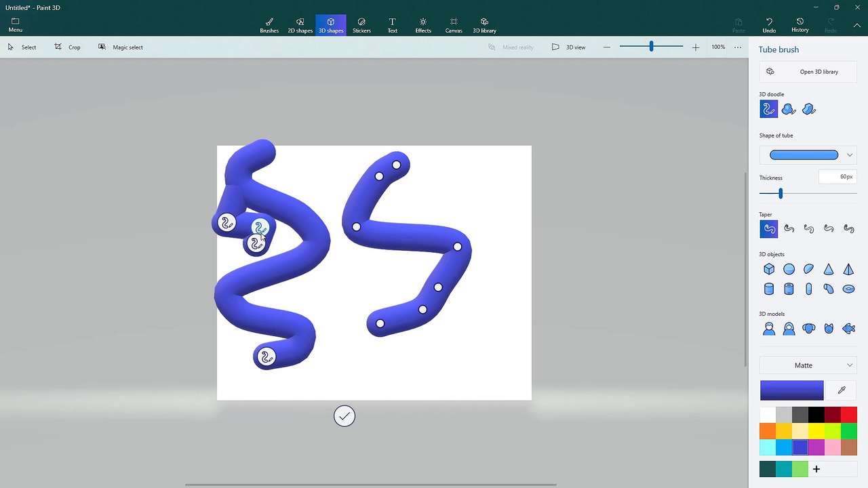The image size is (868, 488).
Task: Open the Menu button
Action: click(15, 25)
